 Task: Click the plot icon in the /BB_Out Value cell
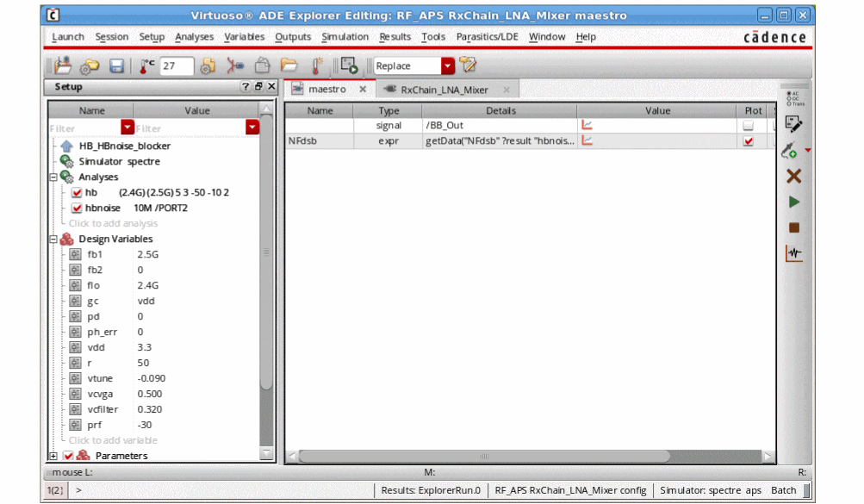(587, 126)
